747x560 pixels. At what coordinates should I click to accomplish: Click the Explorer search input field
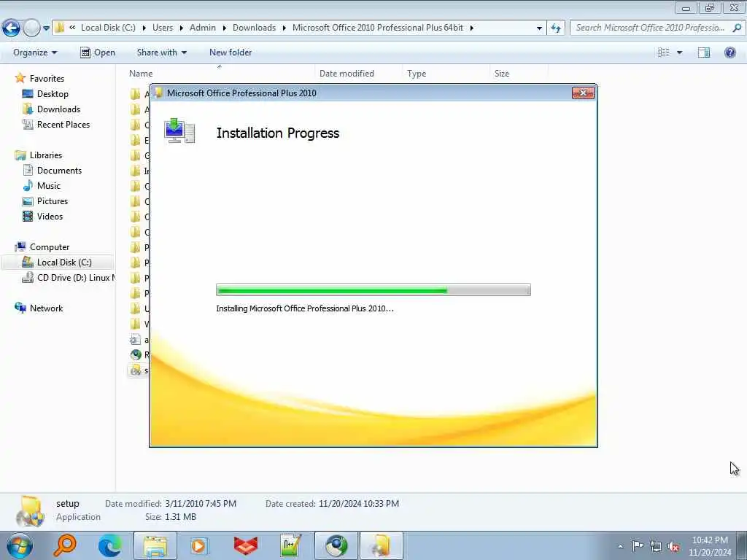coord(650,28)
